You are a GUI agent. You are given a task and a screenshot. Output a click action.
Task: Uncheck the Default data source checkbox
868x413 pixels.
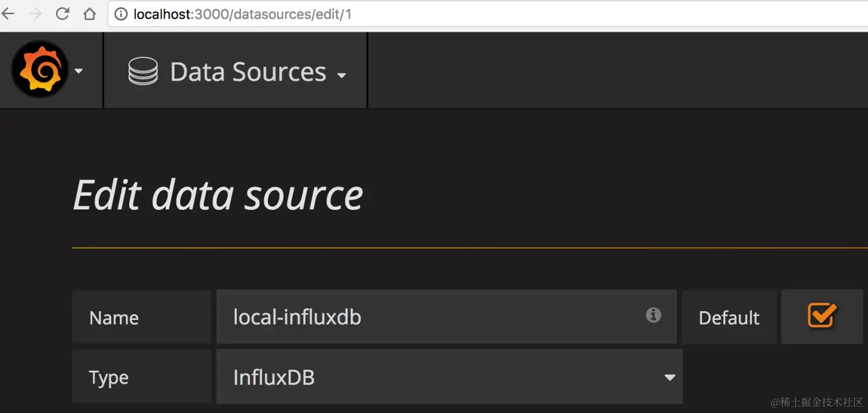[x=822, y=315]
